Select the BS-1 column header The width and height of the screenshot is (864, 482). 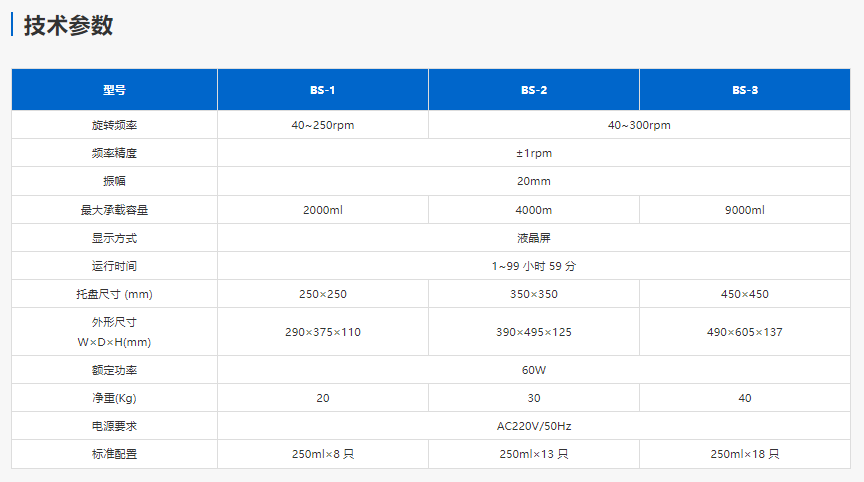pos(322,90)
